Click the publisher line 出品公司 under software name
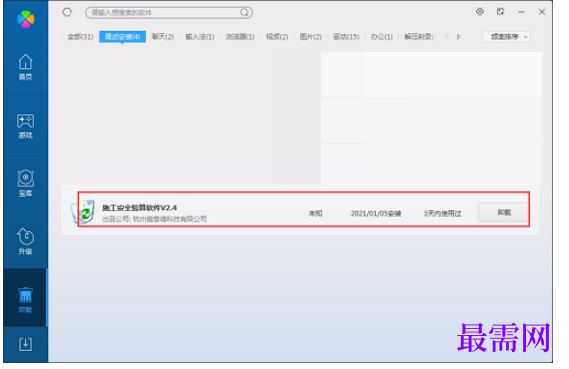 click(154, 219)
